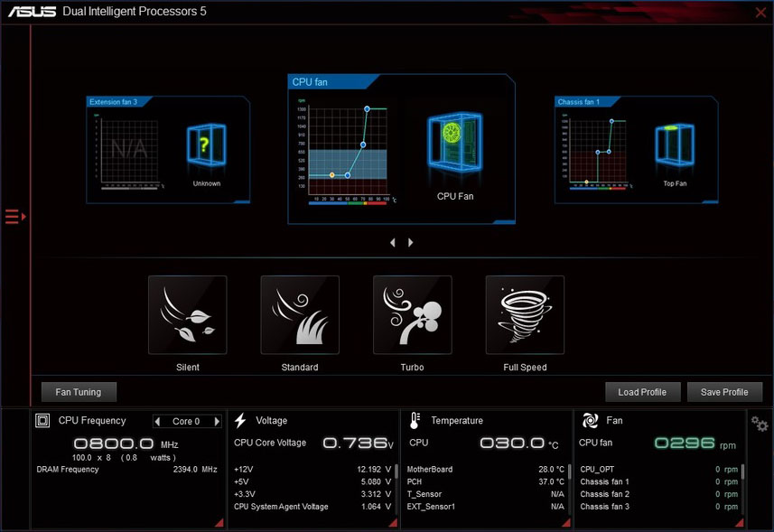
Task: Click Save Profile button
Action: tap(724, 392)
